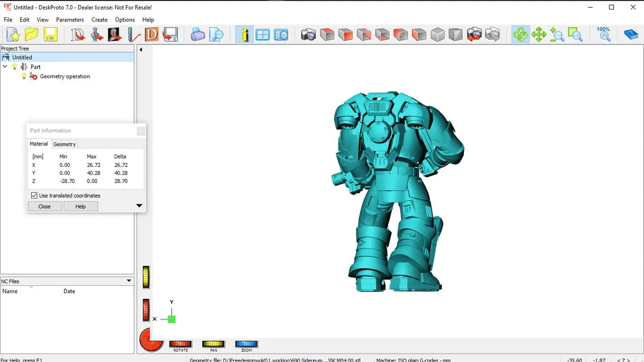Click the Print icon in toolbar
644x362 pixels.
(x=197, y=35)
